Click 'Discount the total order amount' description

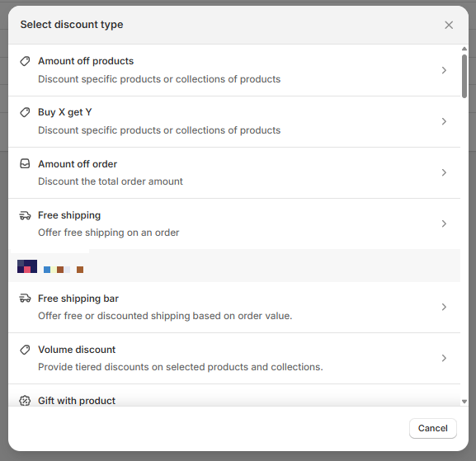click(x=111, y=181)
